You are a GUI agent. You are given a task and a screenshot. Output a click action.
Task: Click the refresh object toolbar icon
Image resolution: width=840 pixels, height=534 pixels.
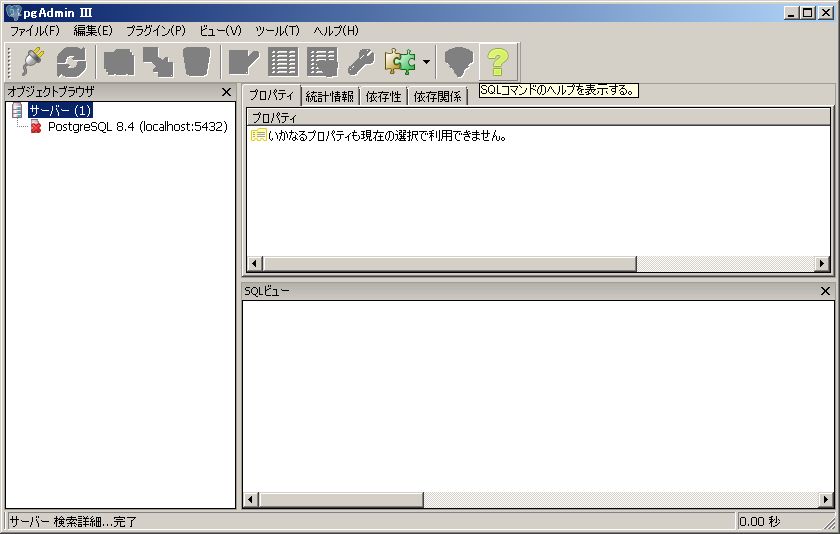point(71,62)
